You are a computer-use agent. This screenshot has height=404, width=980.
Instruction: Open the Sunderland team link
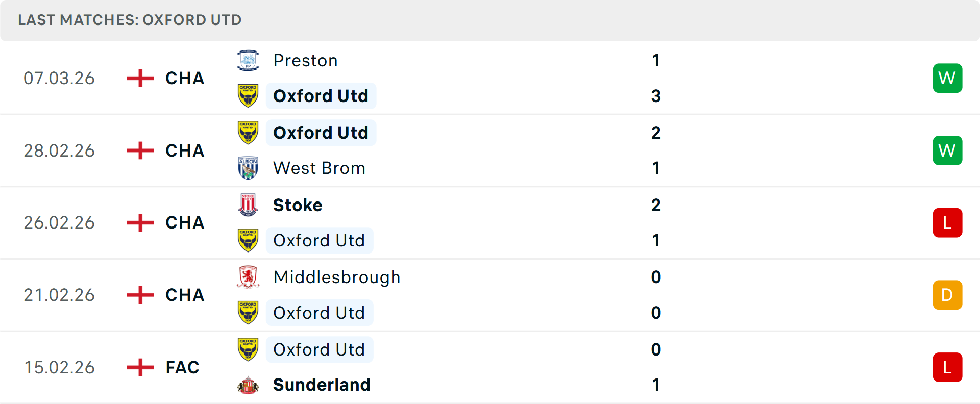(322, 385)
